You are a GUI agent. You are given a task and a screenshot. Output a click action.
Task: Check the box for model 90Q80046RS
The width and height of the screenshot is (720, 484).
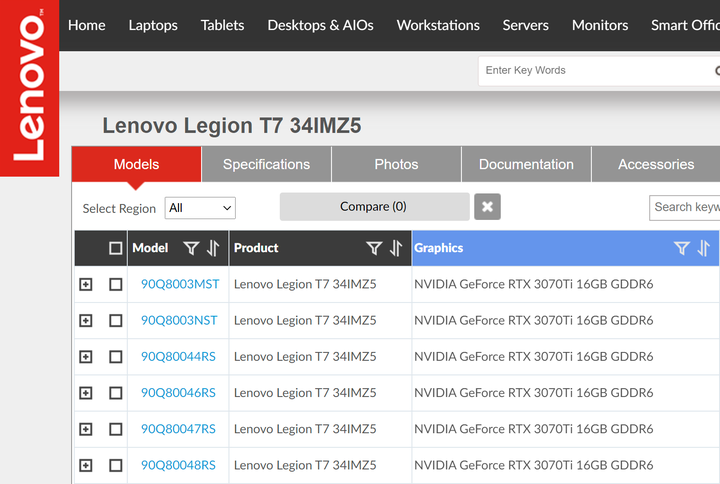coord(116,393)
